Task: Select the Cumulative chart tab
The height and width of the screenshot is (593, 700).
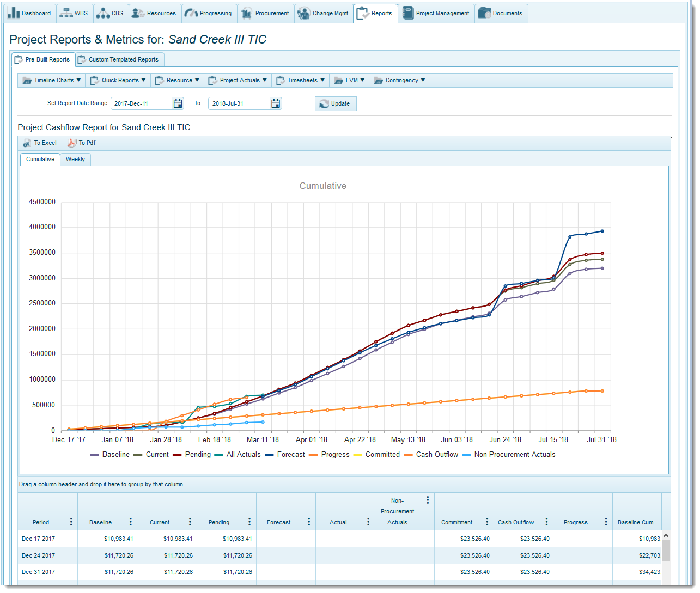Action: [40, 160]
